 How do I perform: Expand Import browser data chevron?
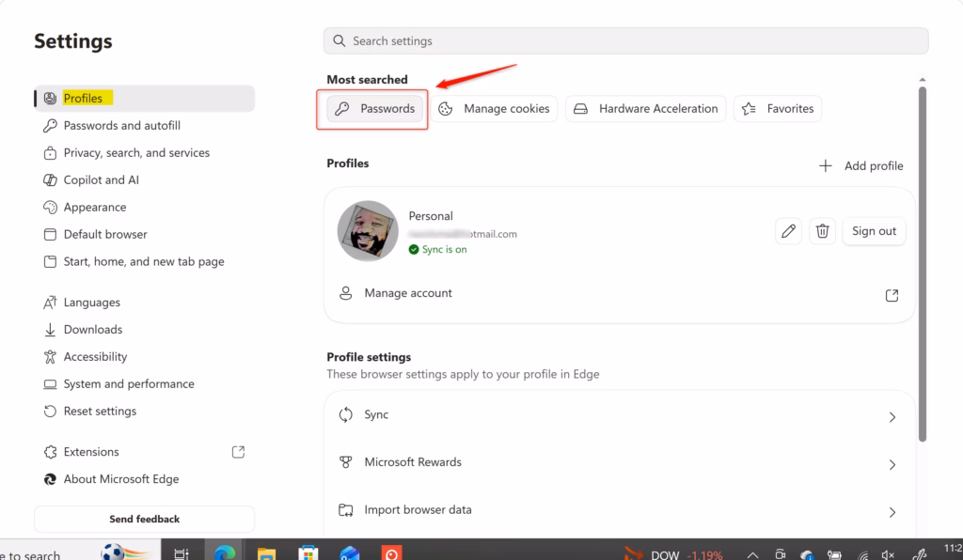(x=892, y=512)
